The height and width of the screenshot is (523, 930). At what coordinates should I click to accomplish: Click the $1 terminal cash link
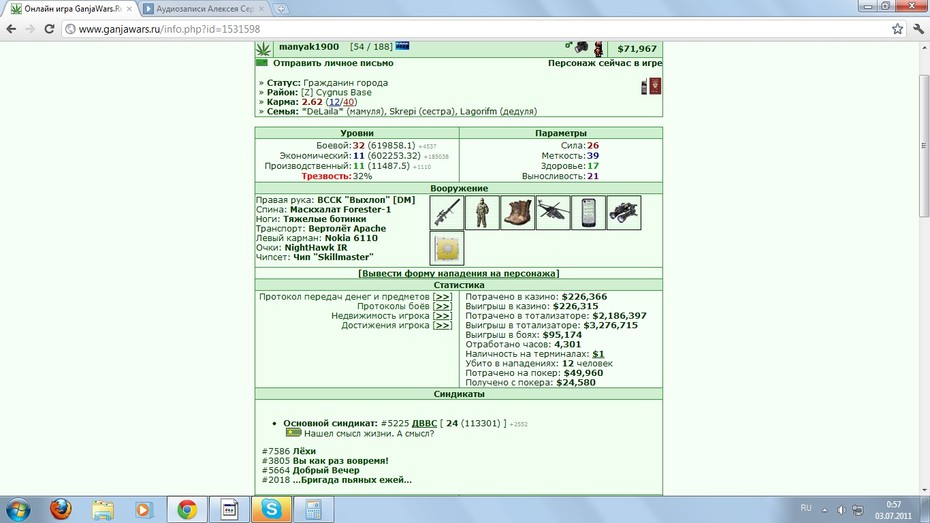click(598, 354)
